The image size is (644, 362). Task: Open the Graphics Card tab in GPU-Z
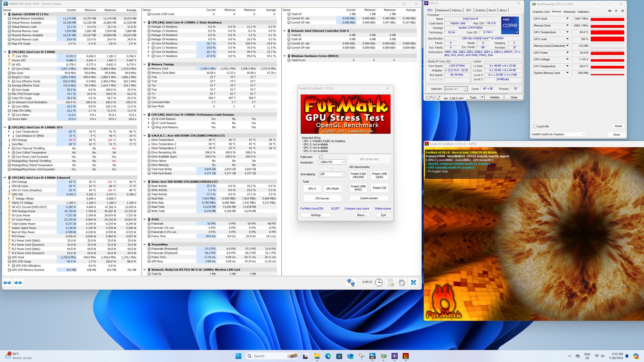(541, 12)
